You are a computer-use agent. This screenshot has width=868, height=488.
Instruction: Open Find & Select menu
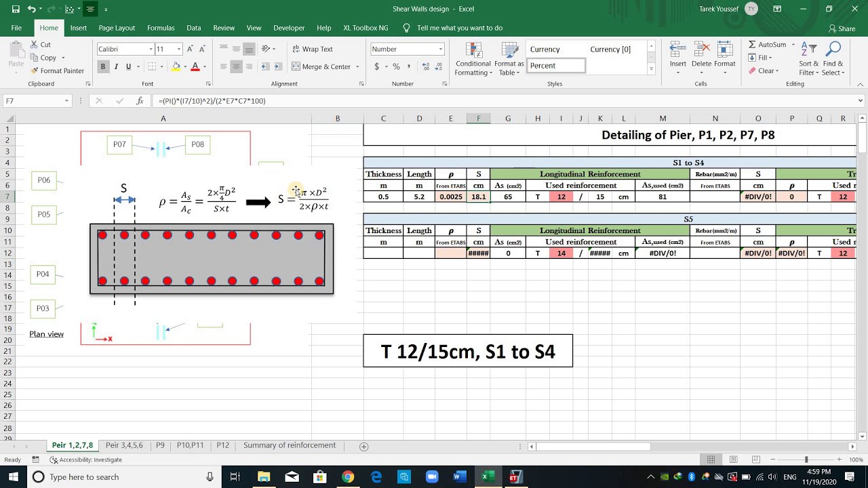tap(833, 60)
